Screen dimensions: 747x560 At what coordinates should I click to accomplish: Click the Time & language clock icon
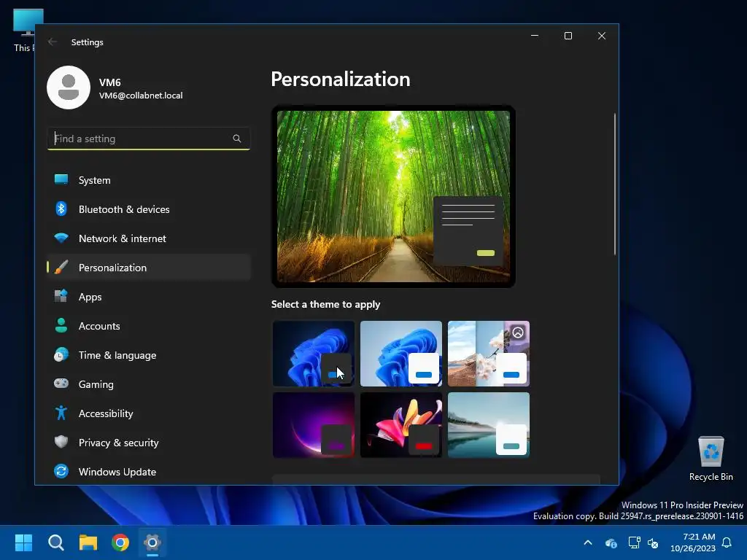(x=61, y=355)
